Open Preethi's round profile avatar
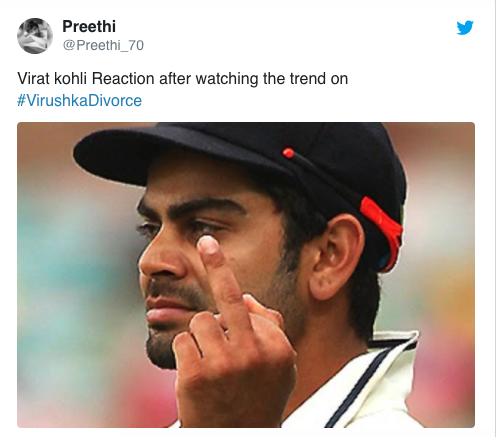The image size is (498, 437). [x=35, y=36]
